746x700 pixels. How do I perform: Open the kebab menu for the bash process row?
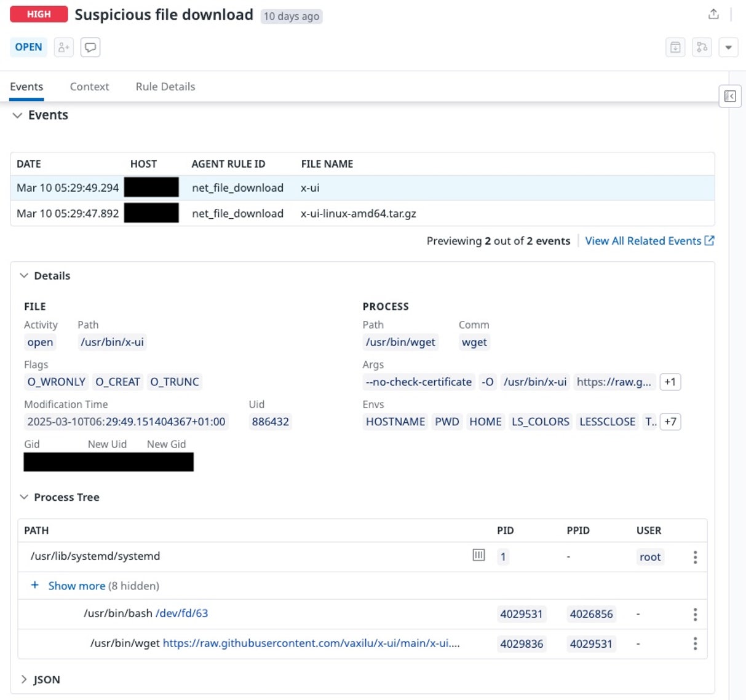(x=694, y=614)
